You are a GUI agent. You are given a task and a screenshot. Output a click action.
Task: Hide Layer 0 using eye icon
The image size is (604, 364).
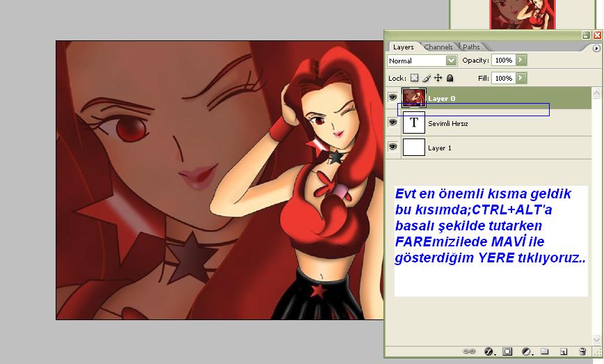tap(393, 98)
